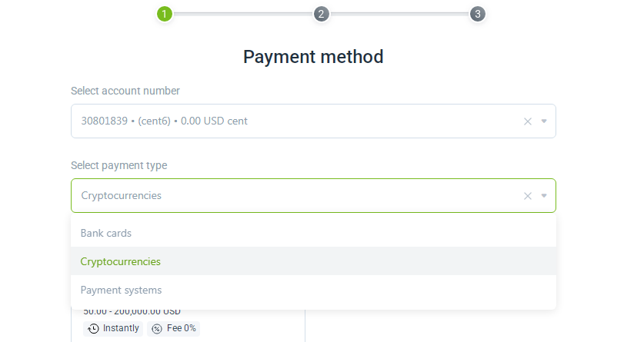Click the percent icon beside Fee 0%
This screenshot has width=644, height=342.
157,329
